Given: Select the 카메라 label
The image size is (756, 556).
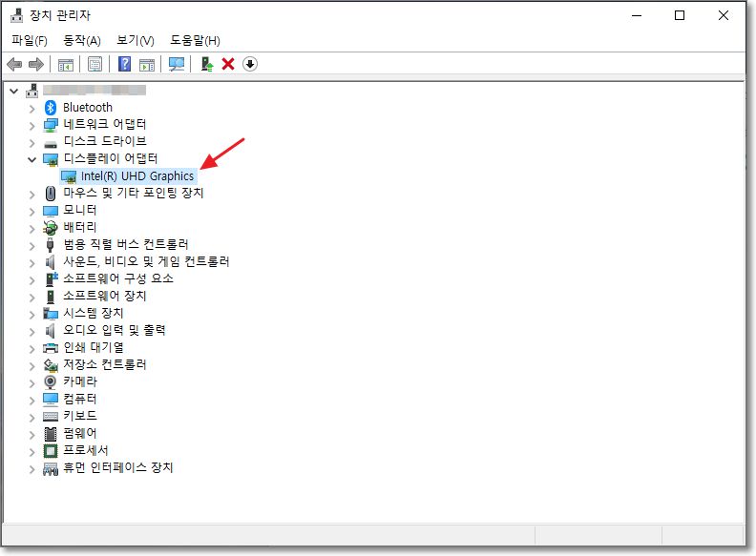Looking at the screenshot, I should 80,381.
